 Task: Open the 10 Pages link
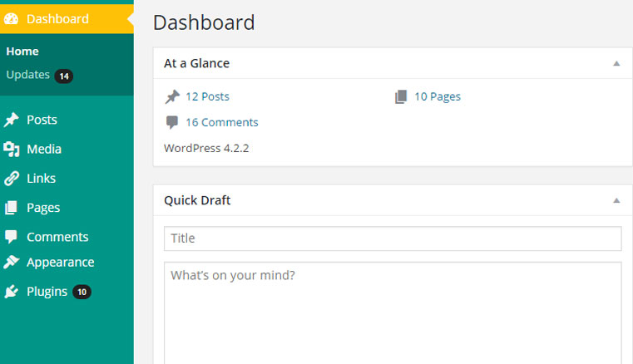438,96
